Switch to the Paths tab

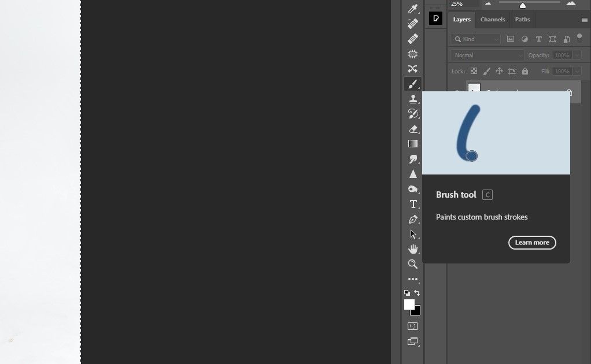522,19
